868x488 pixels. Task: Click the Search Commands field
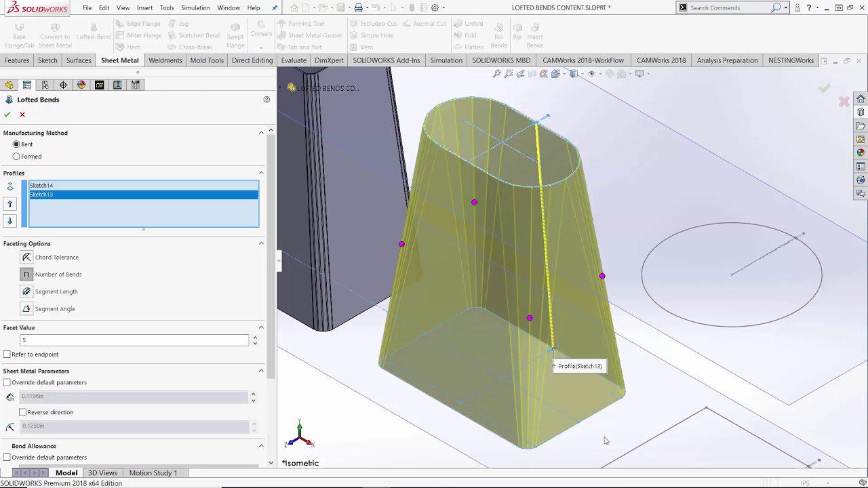[729, 7]
